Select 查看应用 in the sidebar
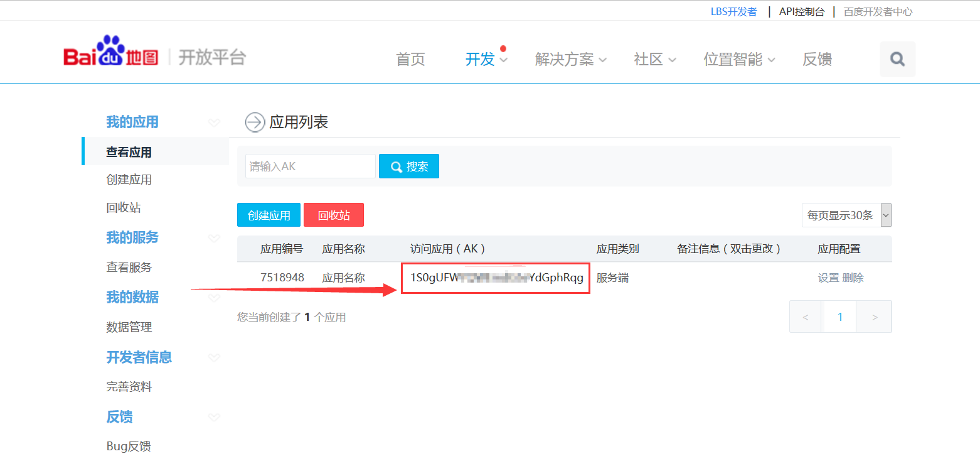The height and width of the screenshot is (471, 980). 129,152
